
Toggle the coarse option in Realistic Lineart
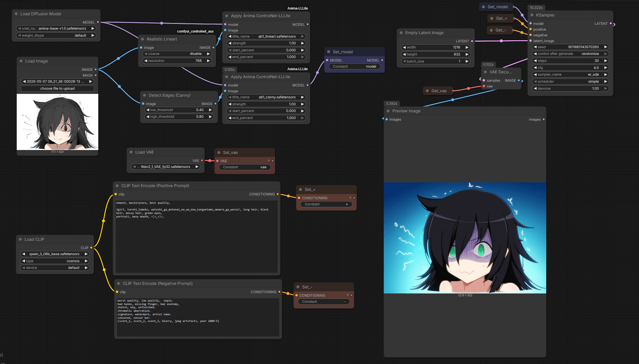(177, 54)
